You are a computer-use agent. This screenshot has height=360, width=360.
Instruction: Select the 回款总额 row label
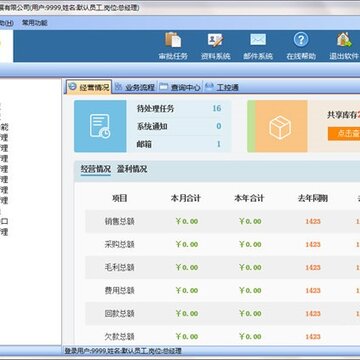[119, 313]
